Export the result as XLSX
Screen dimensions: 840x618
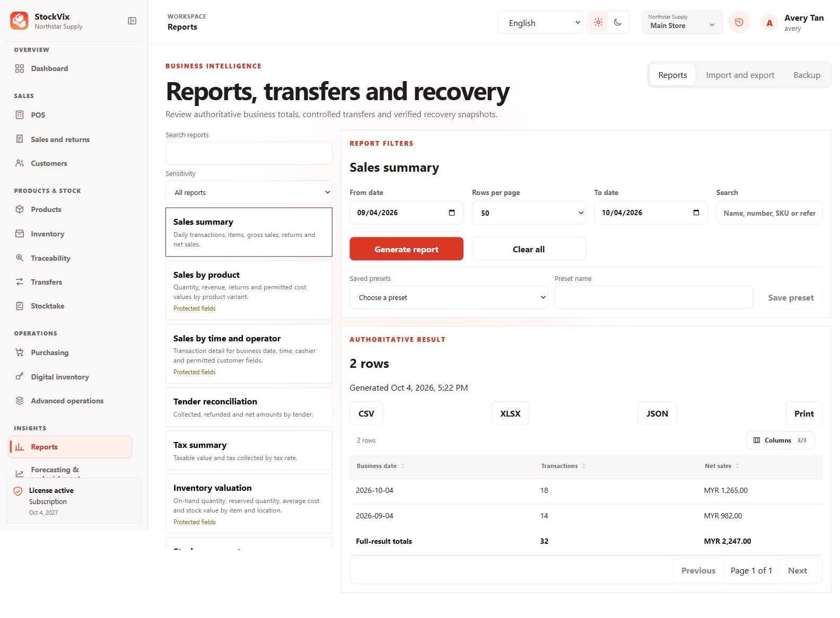coord(510,413)
